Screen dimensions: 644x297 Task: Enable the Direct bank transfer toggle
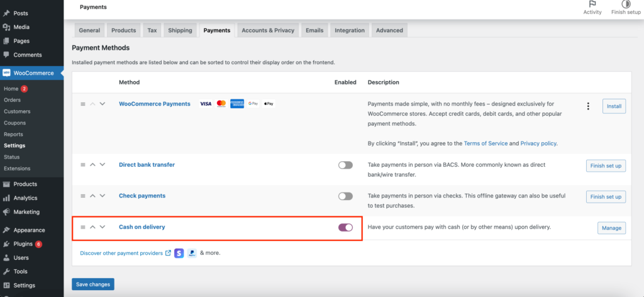coord(345,165)
